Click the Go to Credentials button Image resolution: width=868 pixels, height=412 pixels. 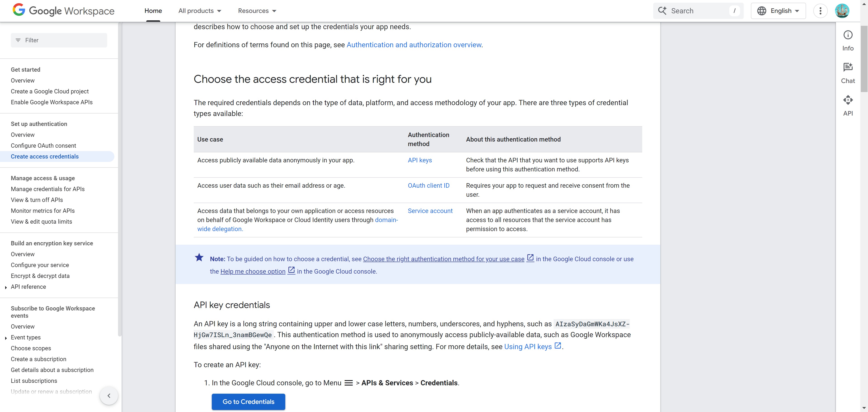coord(248,402)
